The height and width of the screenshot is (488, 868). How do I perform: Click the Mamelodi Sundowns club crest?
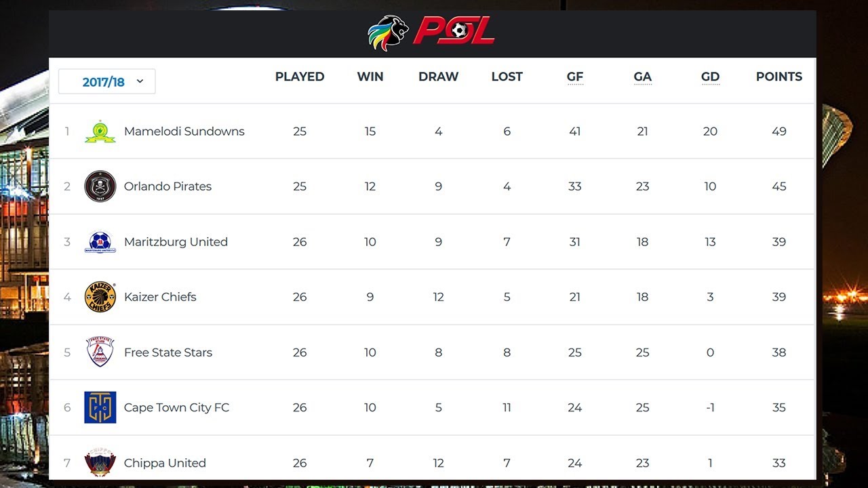[100, 131]
